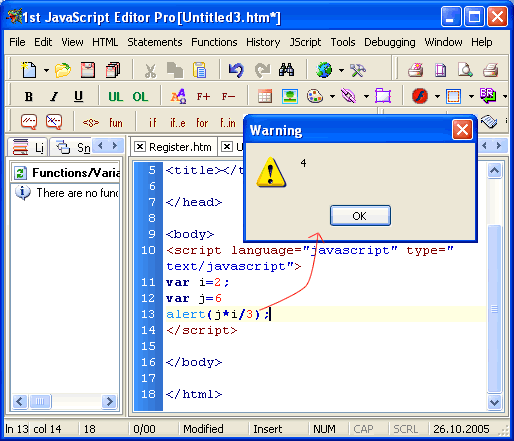Click the Undo arrow icon
Screen dimensions: 514x441
236,70
